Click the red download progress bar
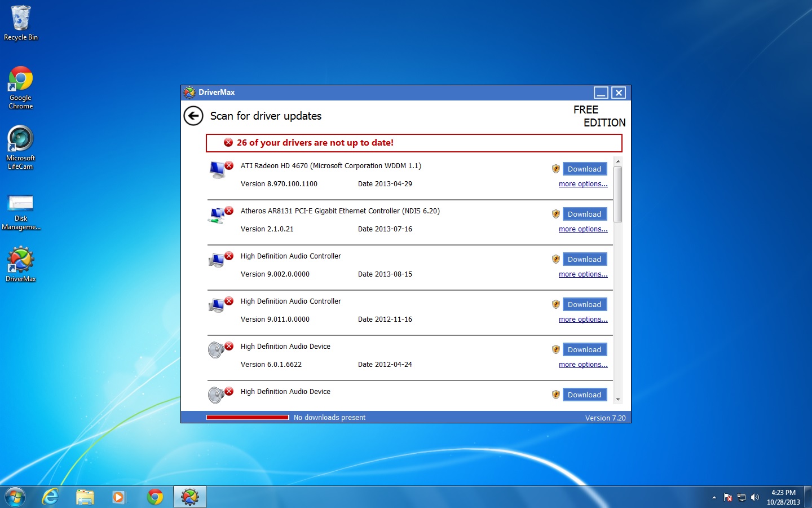 pyautogui.click(x=248, y=418)
